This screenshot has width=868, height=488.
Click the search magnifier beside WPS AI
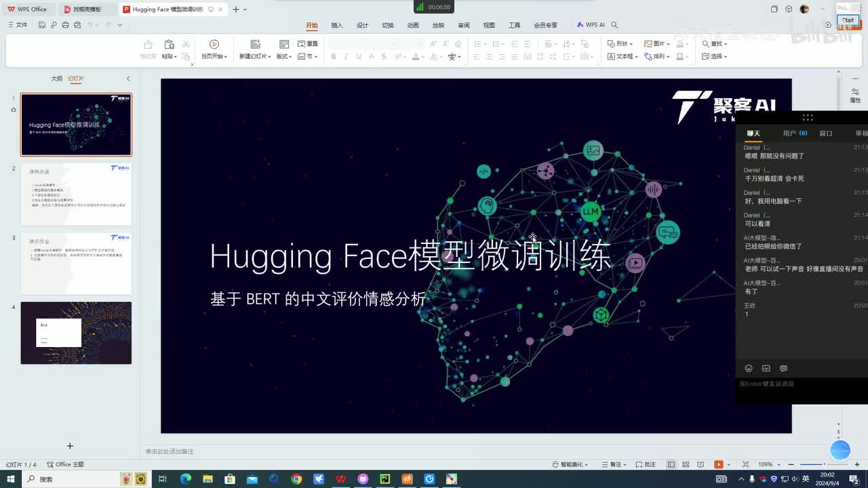coord(614,25)
